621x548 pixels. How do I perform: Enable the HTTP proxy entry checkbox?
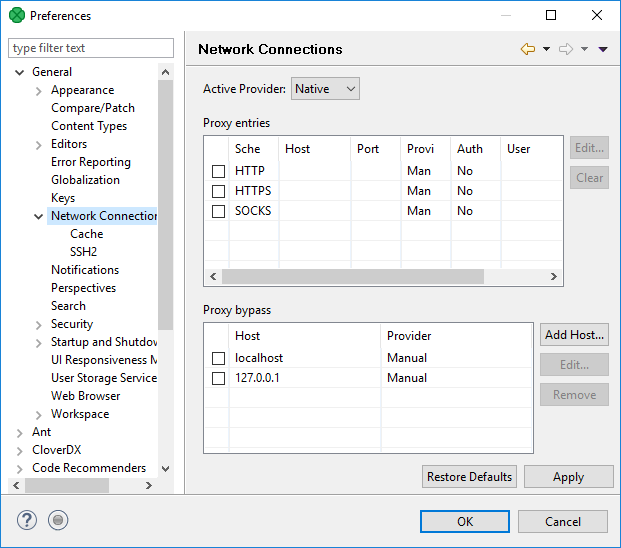[218, 171]
